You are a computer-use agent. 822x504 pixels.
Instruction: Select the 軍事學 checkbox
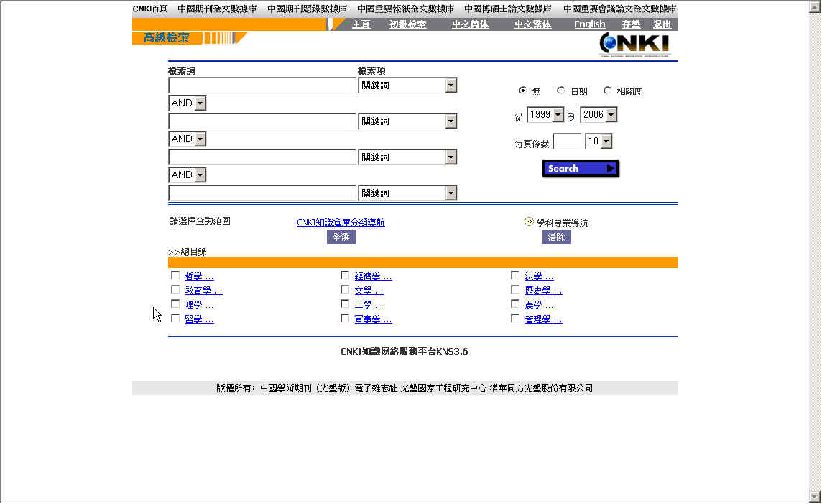point(345,318)
